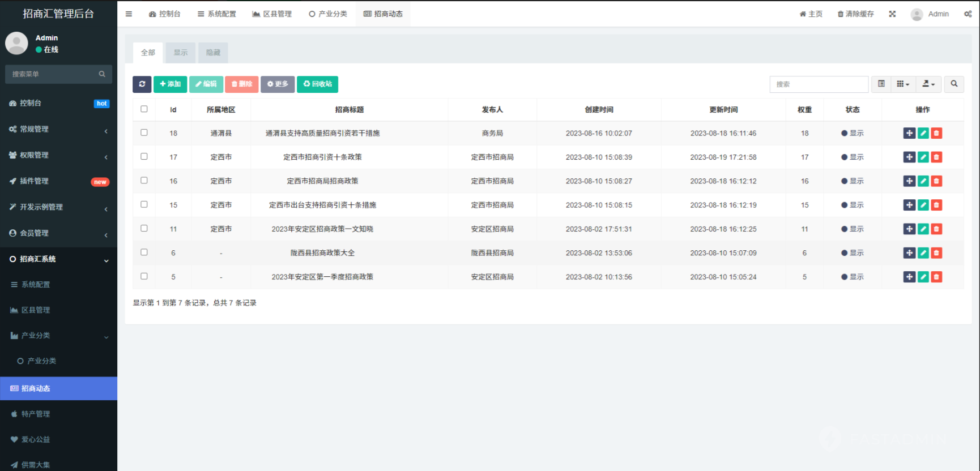980x471 pixels.
Task: Open 特产管理 in the sidebar
Action: point(58,414)
